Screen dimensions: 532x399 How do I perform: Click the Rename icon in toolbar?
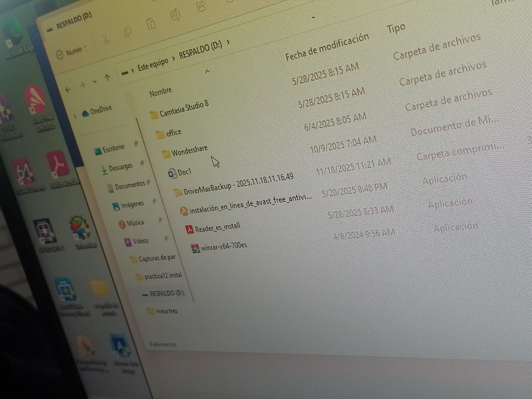(175, 15)
